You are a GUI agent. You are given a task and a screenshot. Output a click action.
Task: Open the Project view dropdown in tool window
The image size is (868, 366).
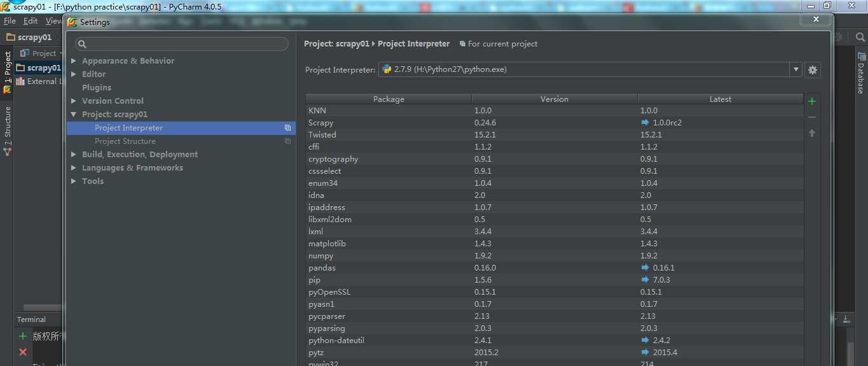pyautogui.click(x=40, y=53)
